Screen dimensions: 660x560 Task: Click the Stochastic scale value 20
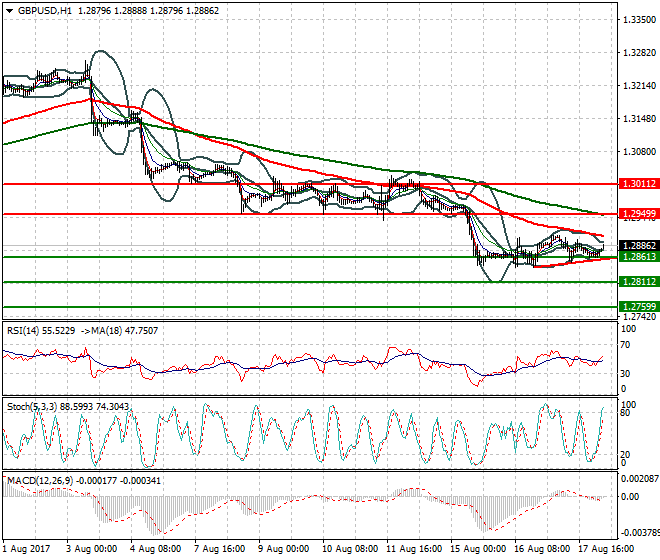pyautogui.click(x=625, y=454)
